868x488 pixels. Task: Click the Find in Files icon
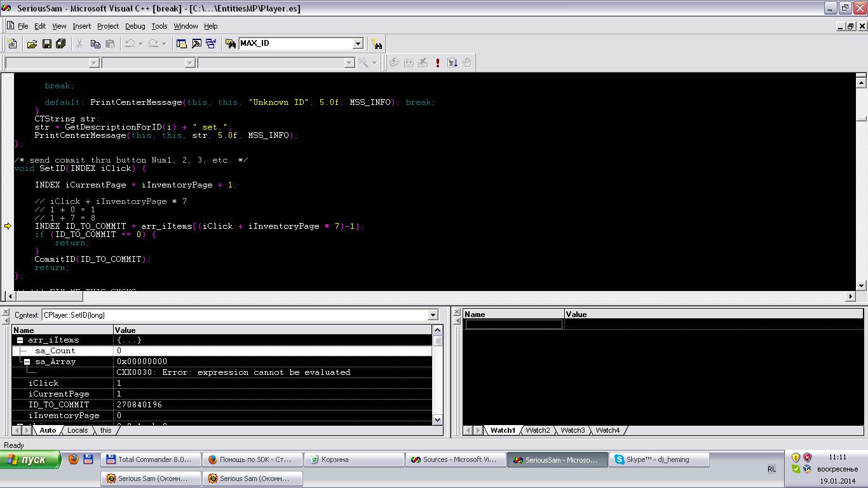[x=231, y=43]
